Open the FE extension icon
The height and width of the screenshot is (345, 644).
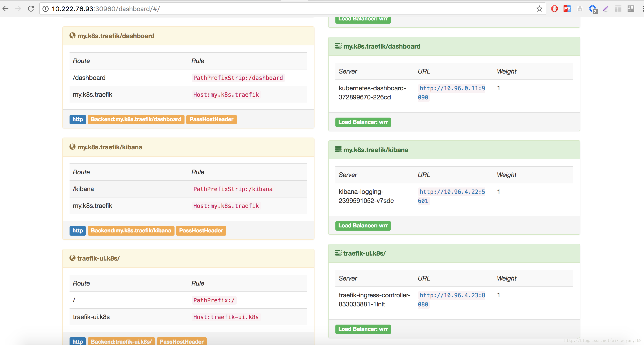tap(567, 9)
